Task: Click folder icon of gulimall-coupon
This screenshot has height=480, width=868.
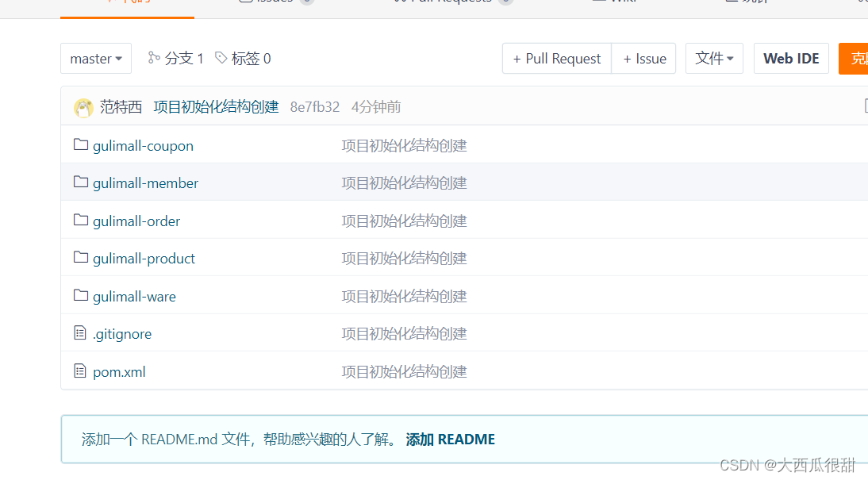Action: point(81,144)
